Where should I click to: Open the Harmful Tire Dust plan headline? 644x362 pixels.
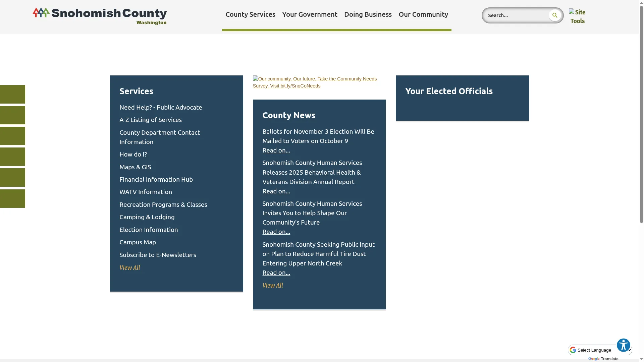coord(319,254)
